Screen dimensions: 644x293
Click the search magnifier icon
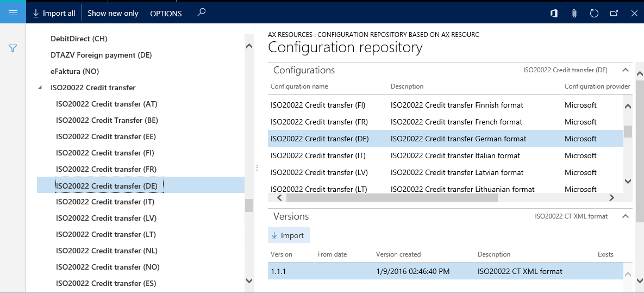pos(201,13)
